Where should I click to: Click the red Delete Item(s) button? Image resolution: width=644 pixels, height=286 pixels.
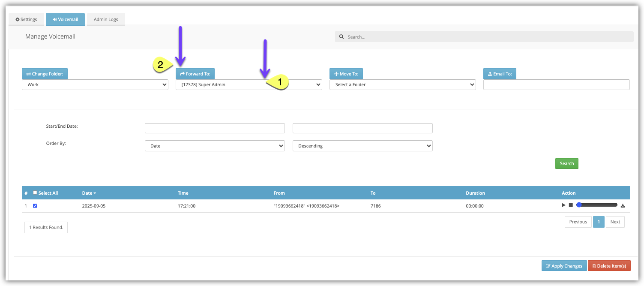point(609,266)
